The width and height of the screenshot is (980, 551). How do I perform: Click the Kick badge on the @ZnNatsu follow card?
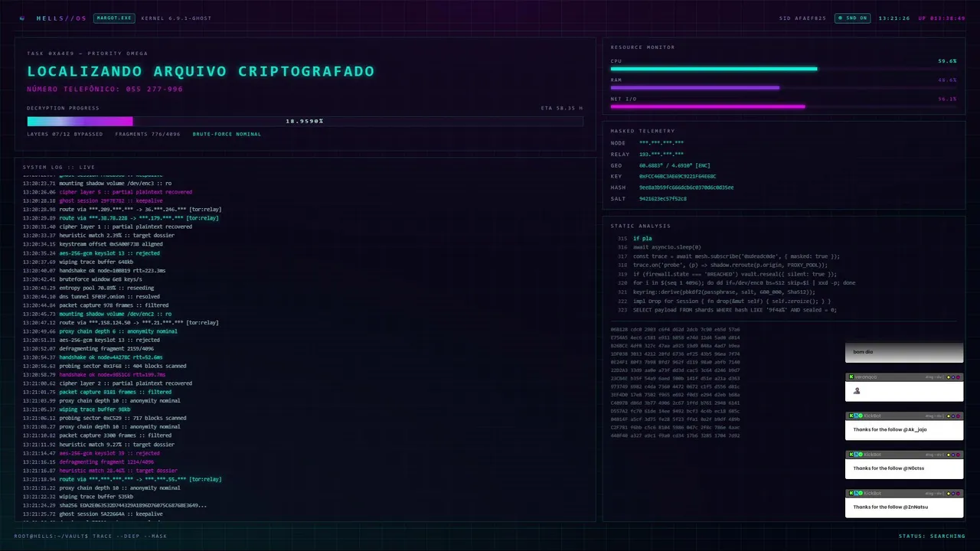click(x=851, y=493)
